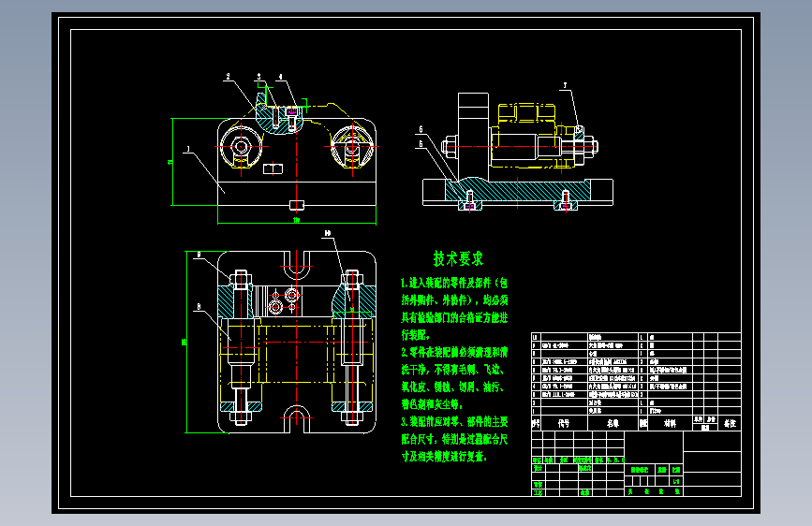Select the horizontal width dimension under front view
Screen dimensions: 812x526
(x=297, y=223)
